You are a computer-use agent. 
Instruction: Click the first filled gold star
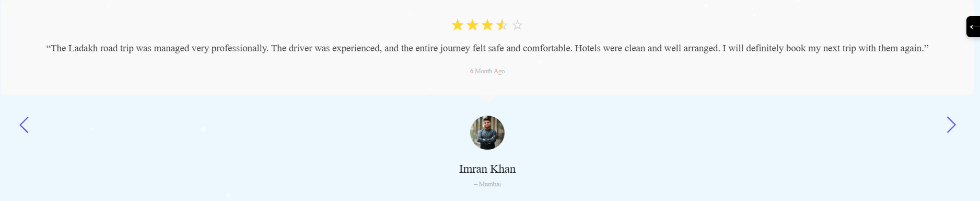coord(458,25)
